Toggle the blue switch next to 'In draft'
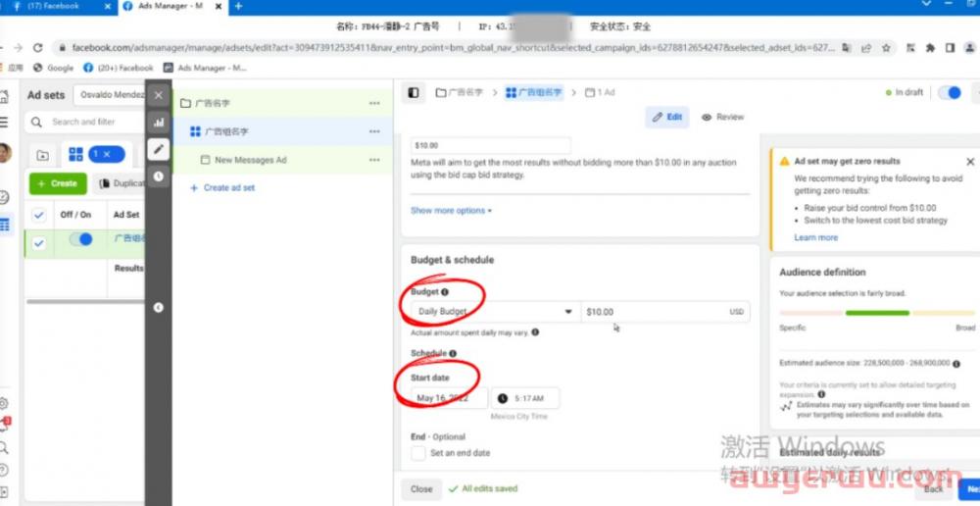980x506 pixels. pos(950,92)
